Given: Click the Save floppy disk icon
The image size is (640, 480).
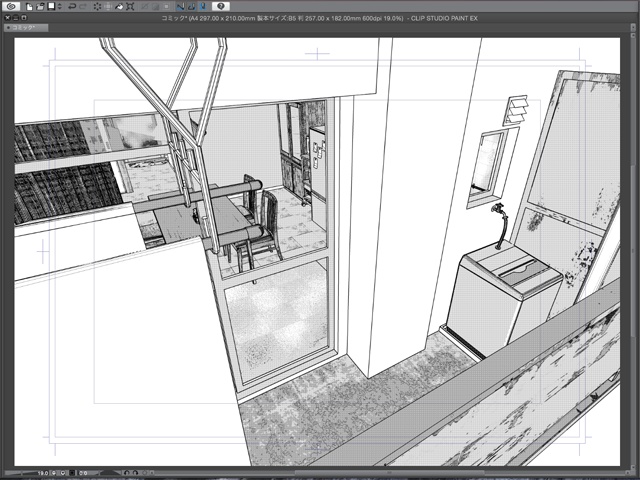Looking at the screenshot, I should (x=51, y=6).
